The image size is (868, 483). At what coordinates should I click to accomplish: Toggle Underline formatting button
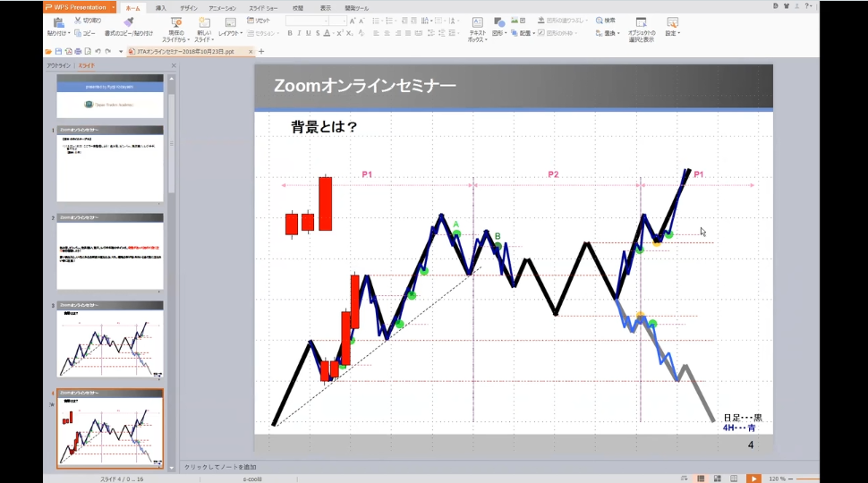coord(309,33)
